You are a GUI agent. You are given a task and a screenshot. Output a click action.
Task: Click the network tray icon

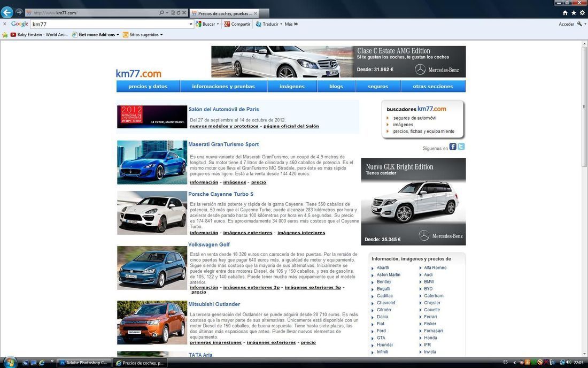point(562,362)
